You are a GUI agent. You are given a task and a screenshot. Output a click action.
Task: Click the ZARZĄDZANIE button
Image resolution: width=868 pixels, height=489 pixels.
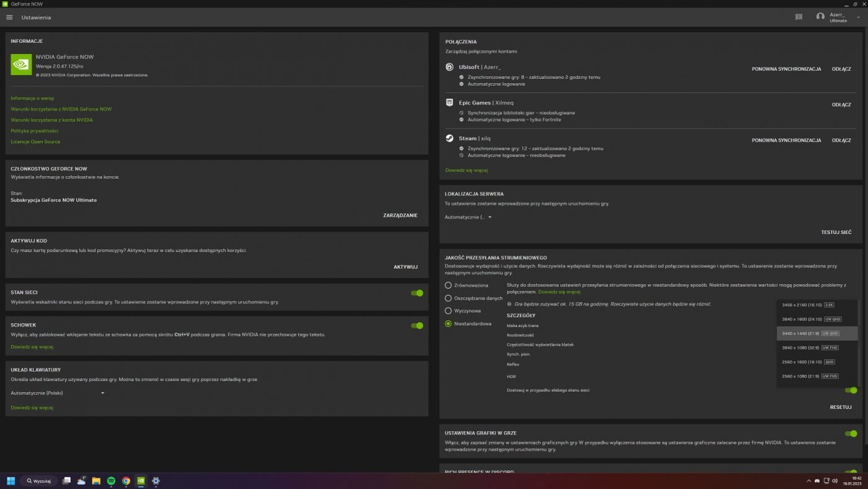401,215
